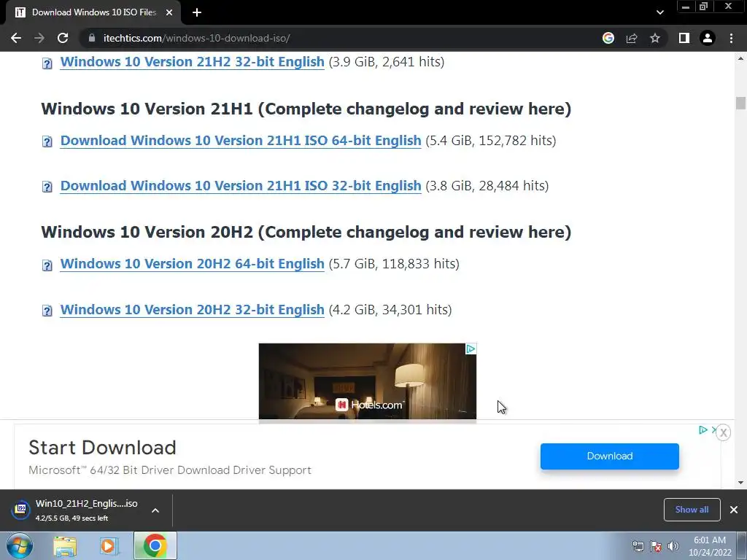
Task: Click Chrome icon in taskbar
Action: click(155, 545)
